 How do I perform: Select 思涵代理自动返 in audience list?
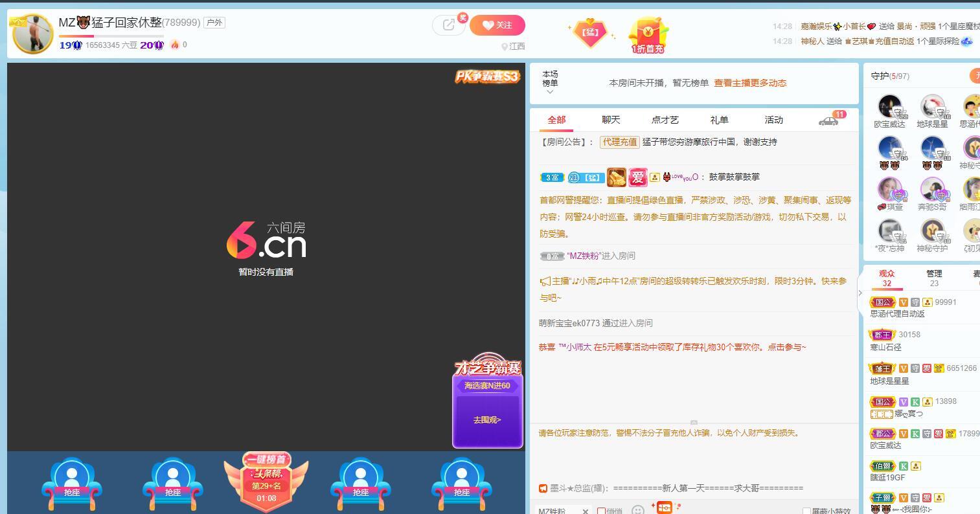[x=897, y=313]
